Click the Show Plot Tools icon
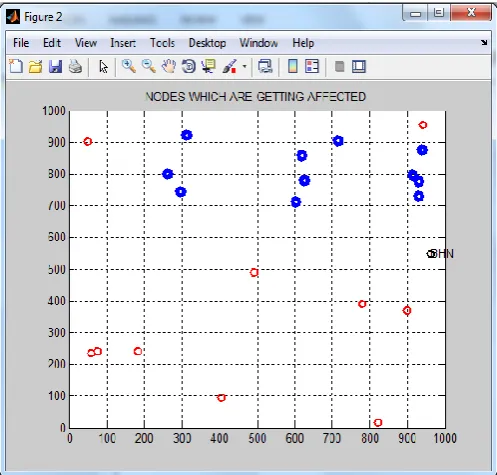The width and height of the screenshot is (497, 475). 359,66
